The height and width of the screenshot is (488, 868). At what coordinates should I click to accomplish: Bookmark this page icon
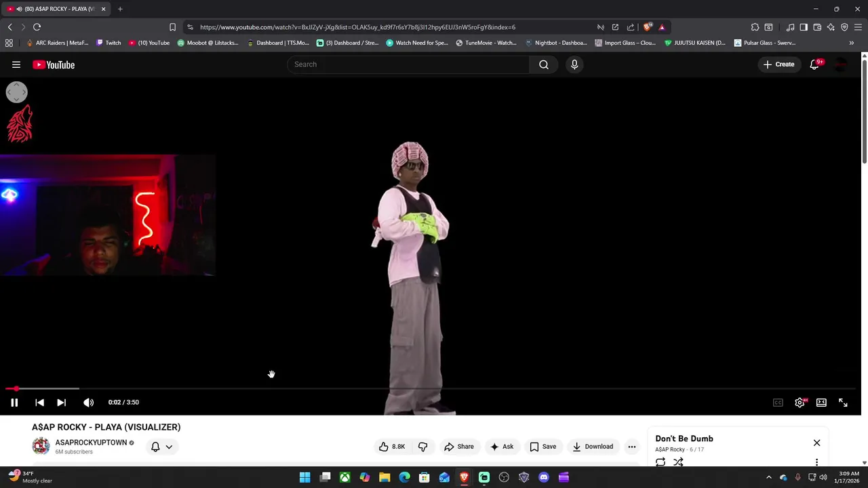172,27
